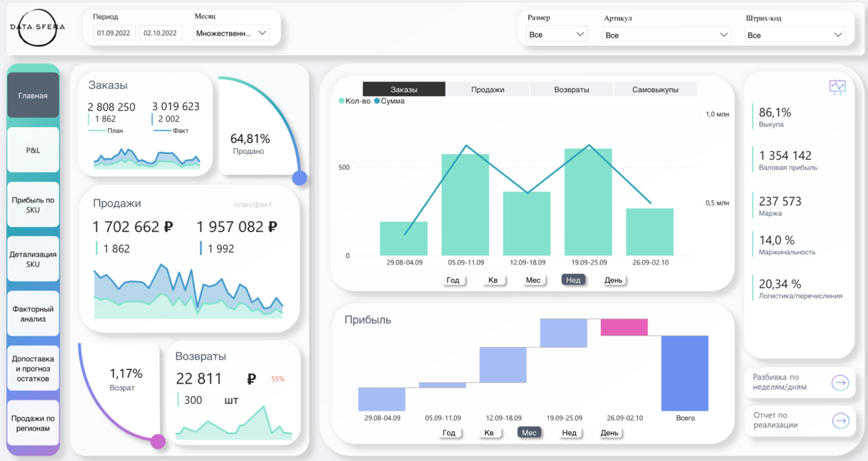Open Прибыль по SKU in the sidebar
The height and width of the screenshot is (461, 868).
[33, 204]
